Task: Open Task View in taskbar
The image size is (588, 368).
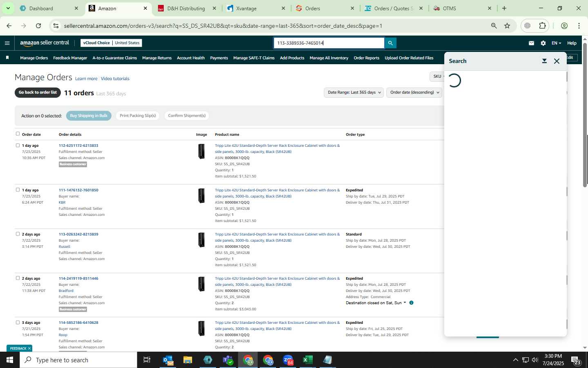Action: (x=147, y=360)
